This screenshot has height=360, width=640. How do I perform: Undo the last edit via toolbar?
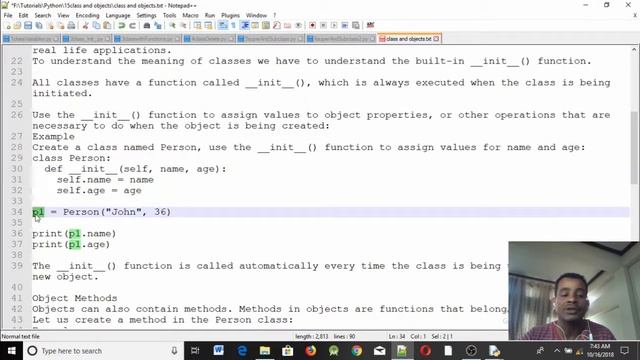tap(121, 26)
